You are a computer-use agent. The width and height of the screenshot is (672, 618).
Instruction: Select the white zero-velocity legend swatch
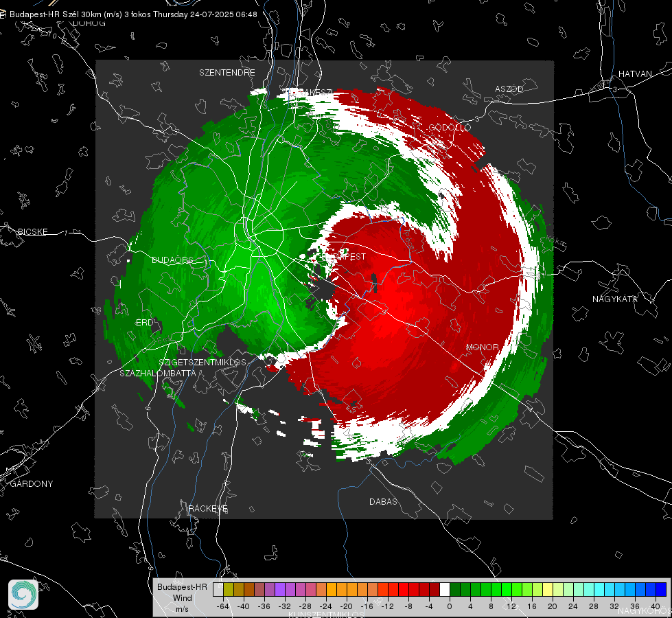tap(445, 590)
